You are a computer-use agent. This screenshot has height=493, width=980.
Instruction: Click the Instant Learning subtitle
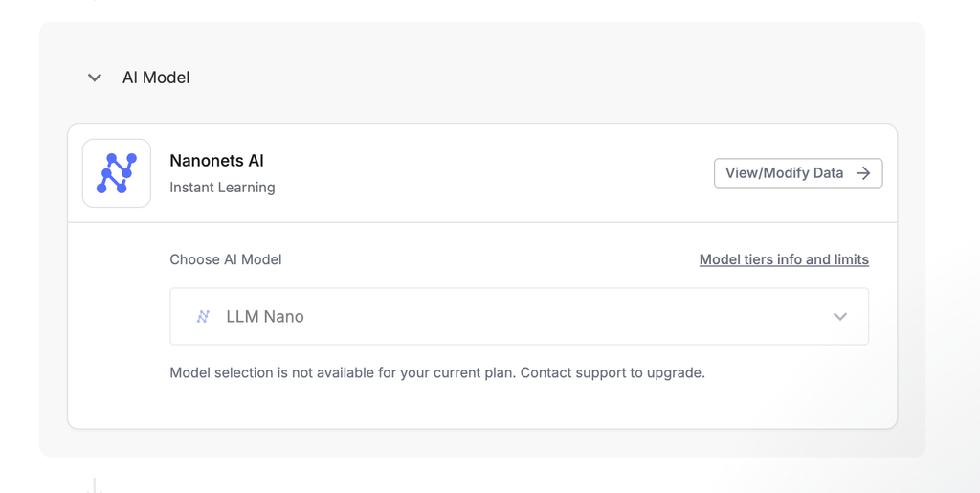(222, 188)
